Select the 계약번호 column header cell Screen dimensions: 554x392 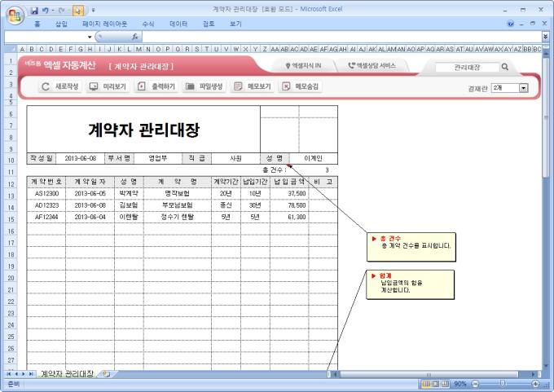[x=46, y=182]
